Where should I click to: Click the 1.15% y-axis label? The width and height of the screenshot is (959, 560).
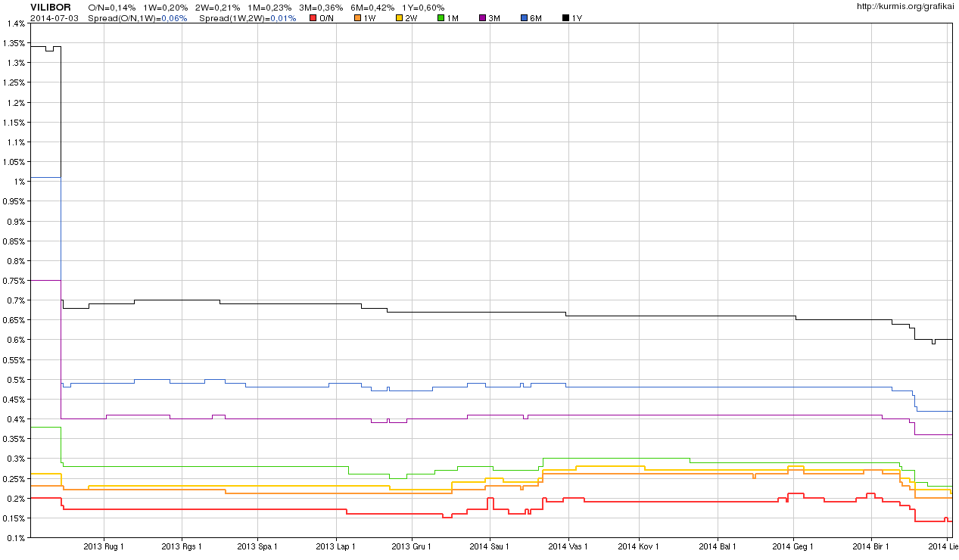point(14,122)
